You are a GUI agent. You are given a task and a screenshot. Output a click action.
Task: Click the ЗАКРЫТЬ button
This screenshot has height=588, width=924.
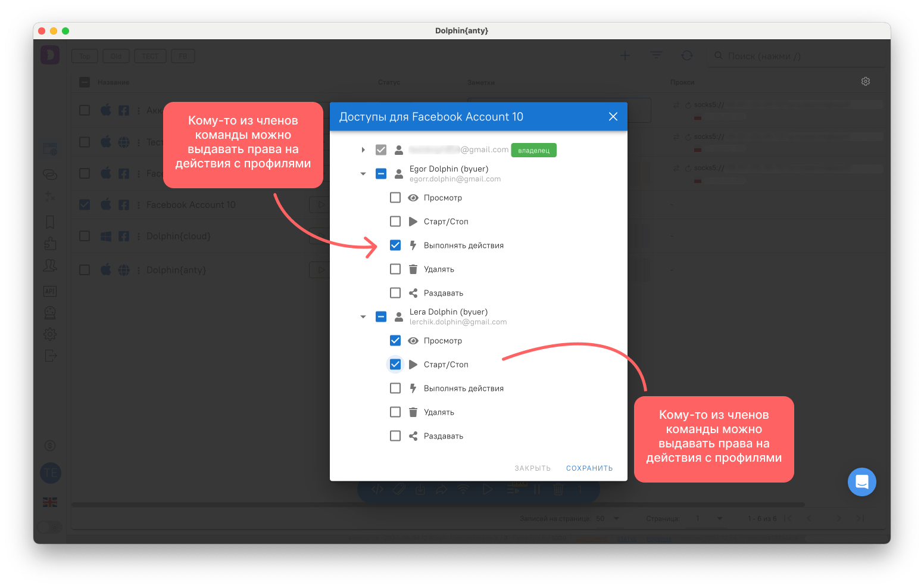[533, 468]
